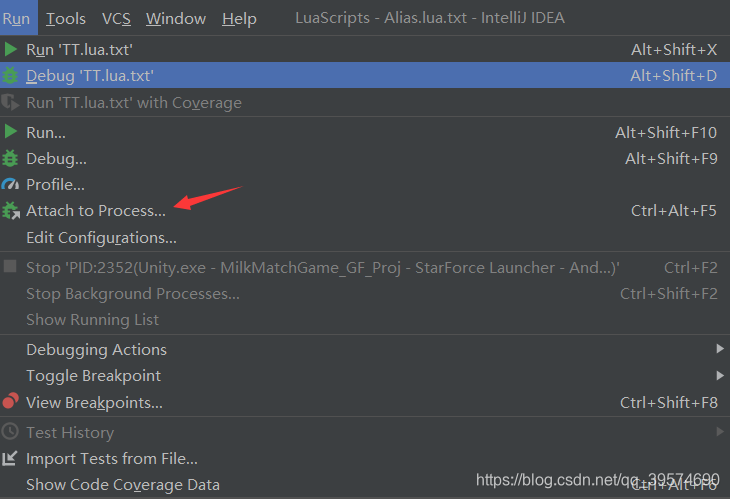
Task: Open Edit Configurations...
Action: coord(365,237)
